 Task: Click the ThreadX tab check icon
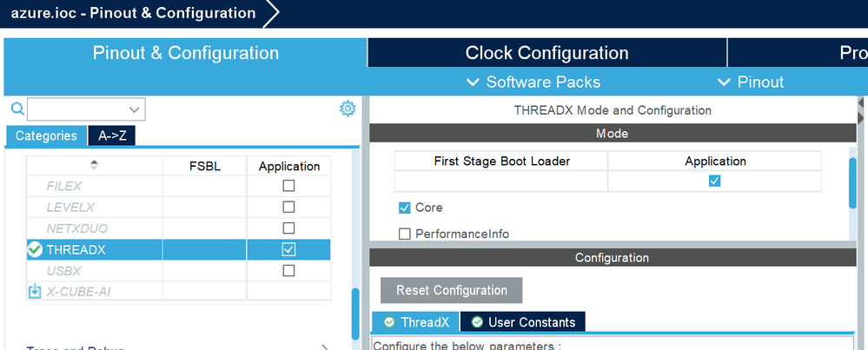(x=389, y=322)
